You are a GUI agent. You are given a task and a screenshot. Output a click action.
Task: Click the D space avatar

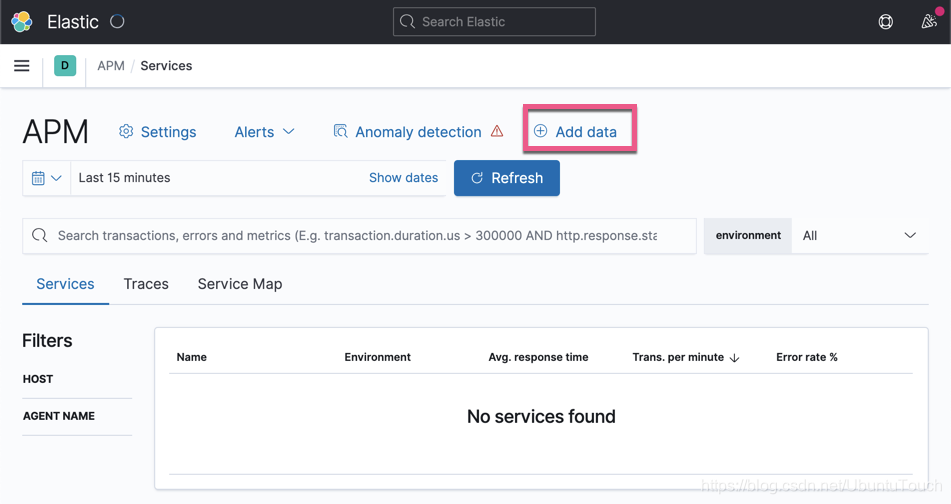(x=65, y=66)
